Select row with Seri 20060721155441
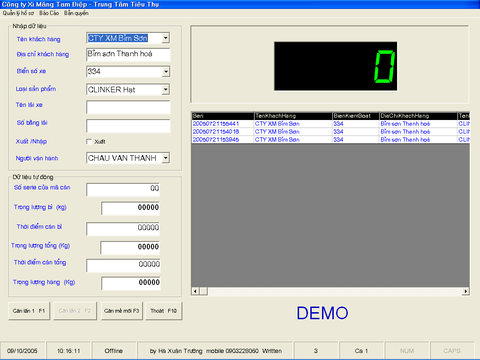 point(330,124)
